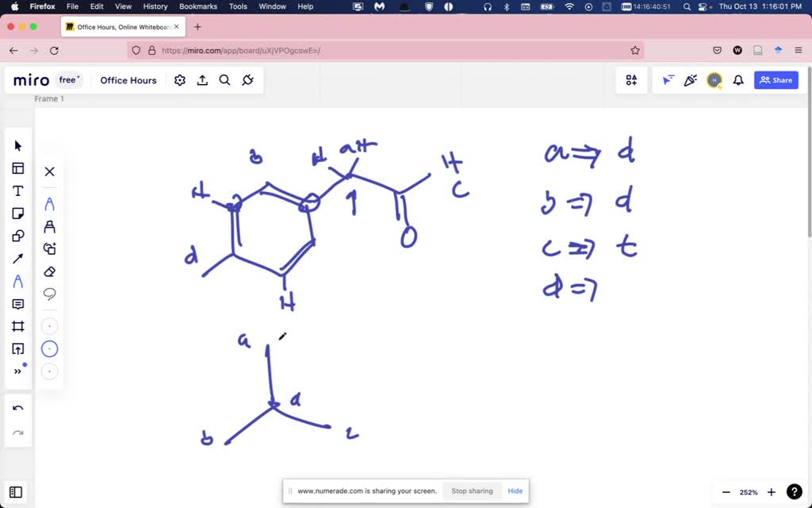Select the Sticky note tool

coord(18,213)
